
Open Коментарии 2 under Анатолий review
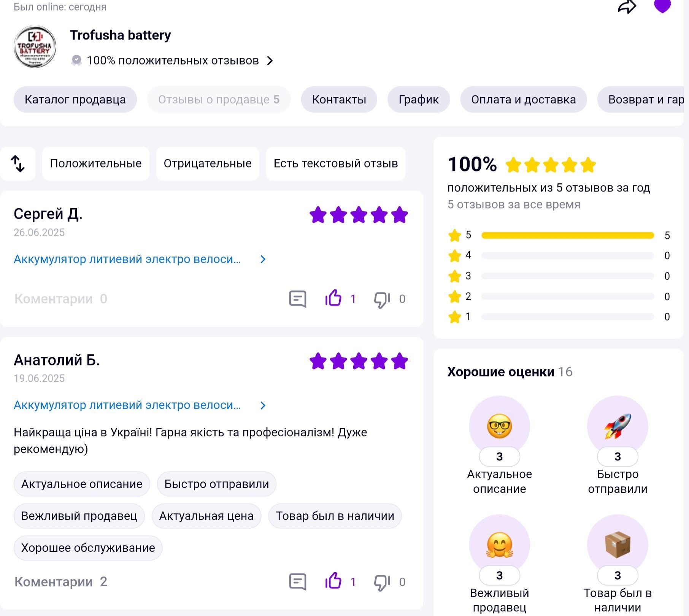(61, 582)
